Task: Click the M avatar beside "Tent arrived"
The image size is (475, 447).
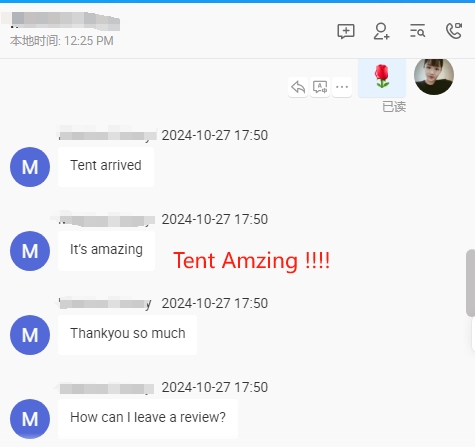Action: 30,167
